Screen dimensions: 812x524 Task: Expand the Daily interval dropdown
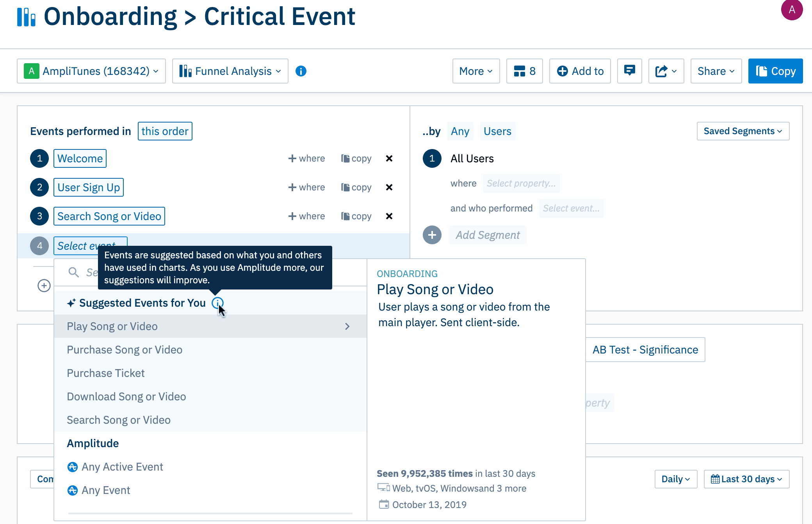tap(675, 479)
